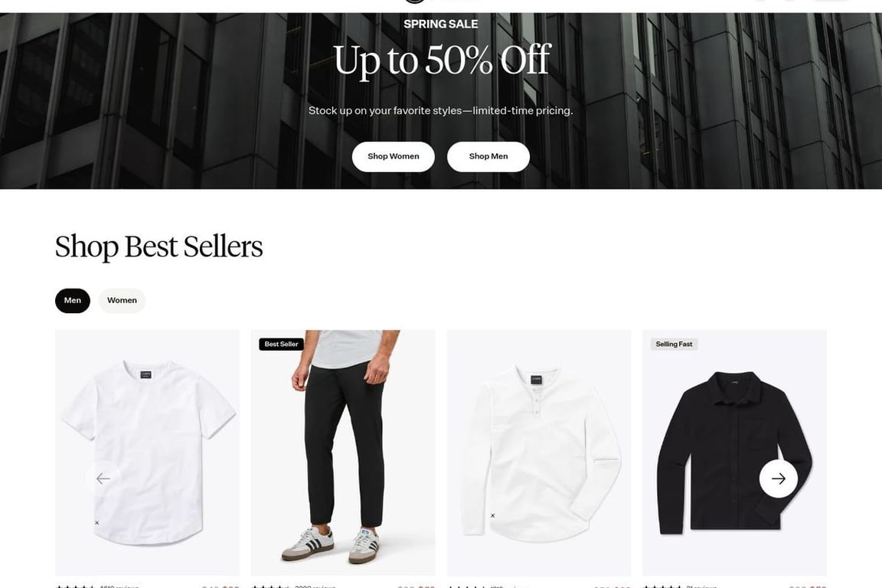Click the small x marker on white henley
The image size is (882, 588).
tap(493, 515)
